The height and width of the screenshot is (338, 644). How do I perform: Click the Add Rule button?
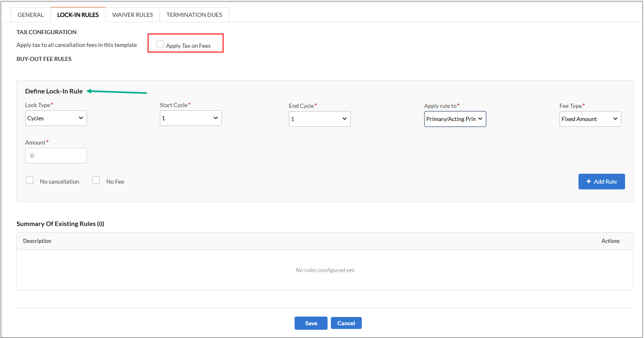click(602, 182)
